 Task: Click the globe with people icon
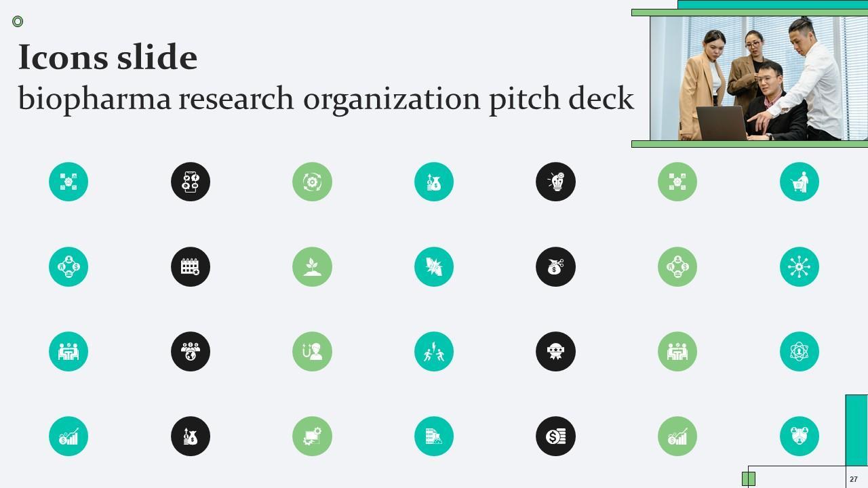[x=191, y=351]
